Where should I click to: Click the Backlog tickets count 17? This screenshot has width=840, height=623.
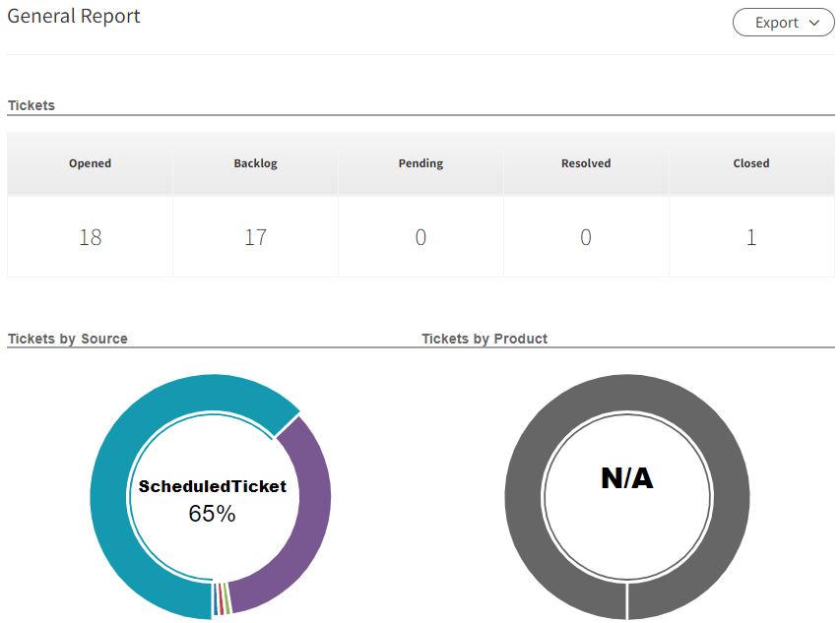coord(255,237)
